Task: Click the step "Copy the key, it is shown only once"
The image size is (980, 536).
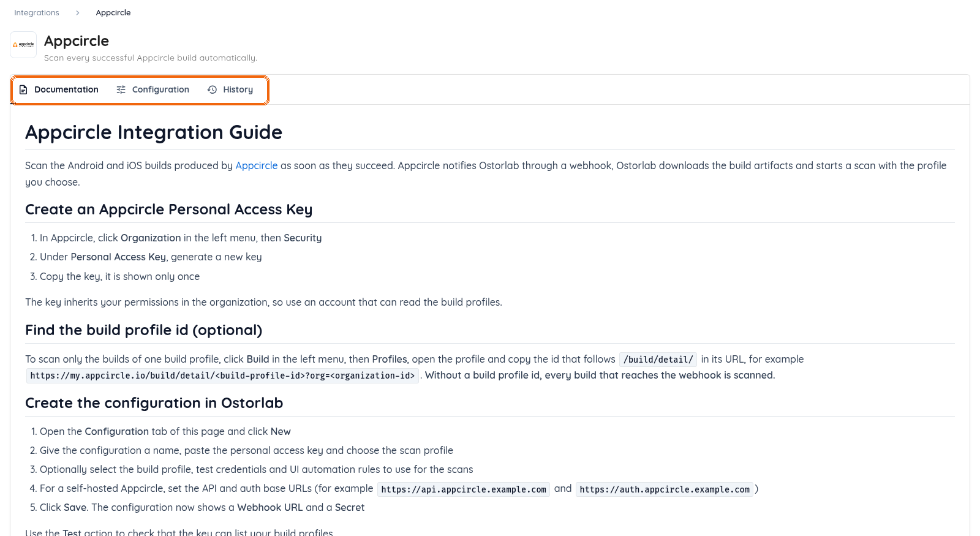Action: pyautogui.click(x=120, y=276)
